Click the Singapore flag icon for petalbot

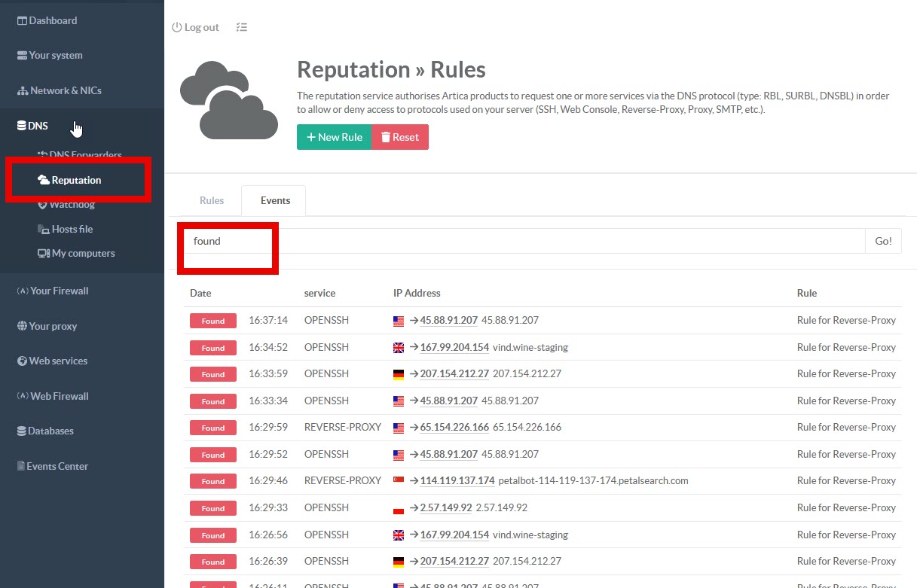click(x=399, y=481)
